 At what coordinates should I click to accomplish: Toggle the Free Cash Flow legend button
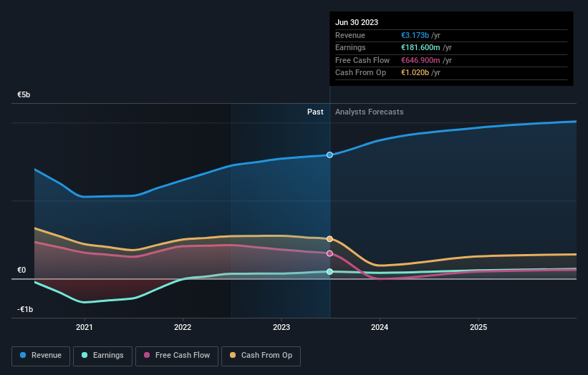click(x=177, y=356)
